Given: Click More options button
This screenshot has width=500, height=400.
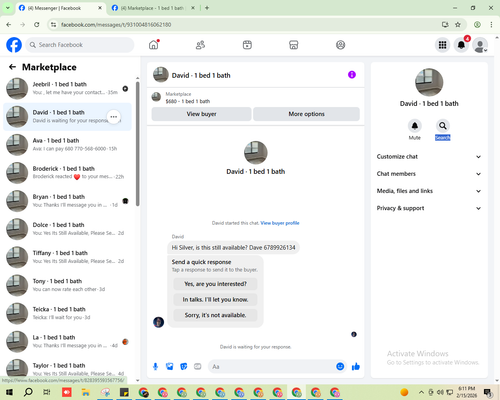Looking at the screenshot, I should point(306,114).
